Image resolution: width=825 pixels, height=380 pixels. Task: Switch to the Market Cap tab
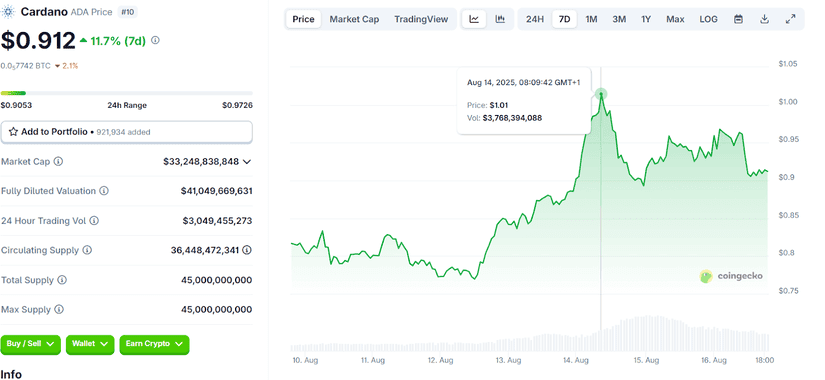coord(354,19)
